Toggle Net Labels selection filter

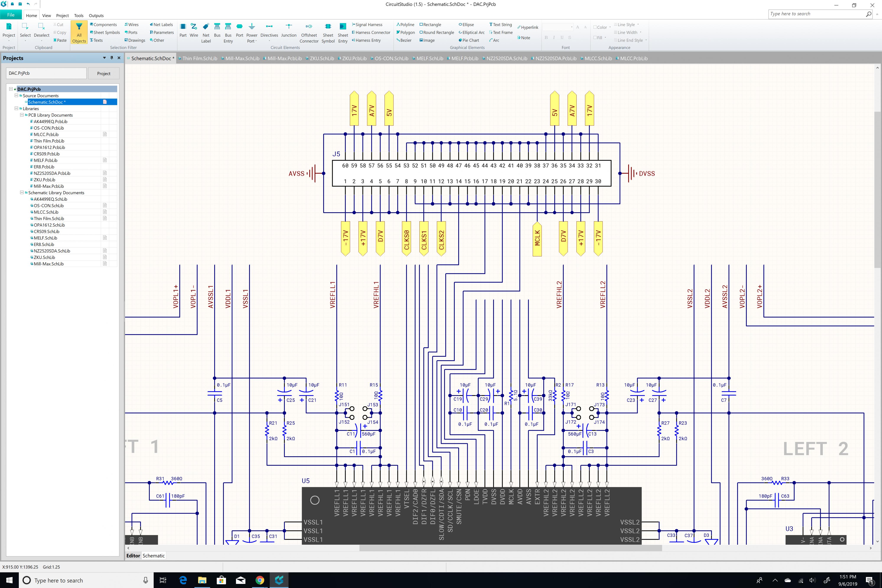point(161,25)
